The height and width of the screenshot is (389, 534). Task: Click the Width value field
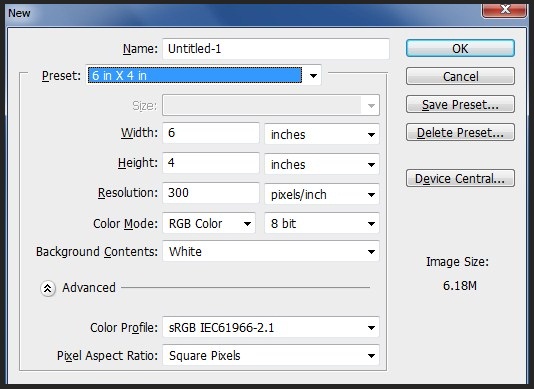[x=211, y=133]
